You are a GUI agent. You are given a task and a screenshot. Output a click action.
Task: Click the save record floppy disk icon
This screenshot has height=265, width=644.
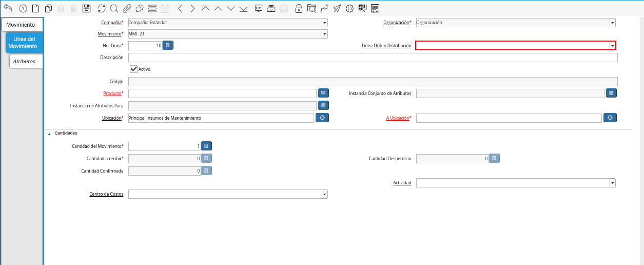[87, 8]
